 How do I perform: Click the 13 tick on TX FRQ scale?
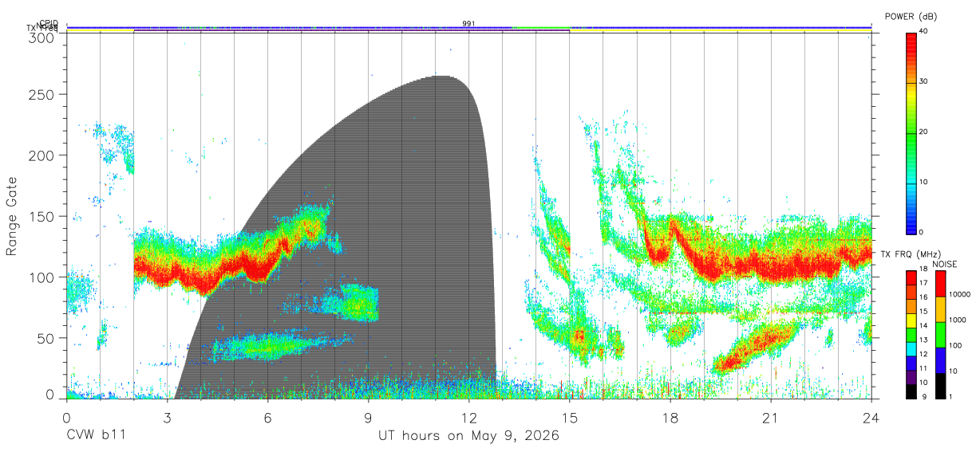pos(924,340)
